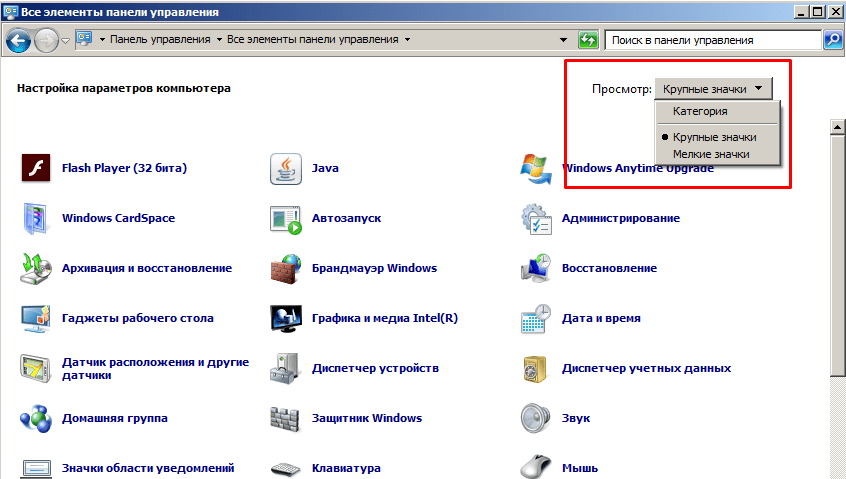Click the forward navigation arrow button

46,40
